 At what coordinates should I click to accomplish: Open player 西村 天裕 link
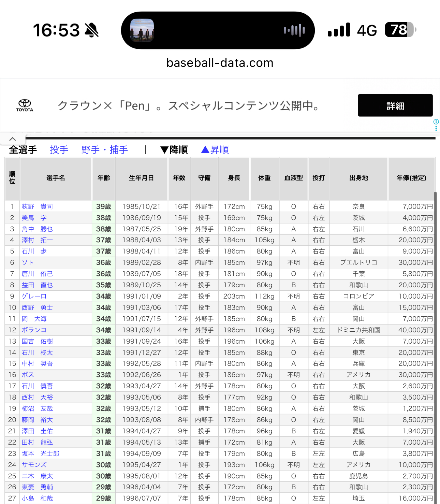click(37, 397)
